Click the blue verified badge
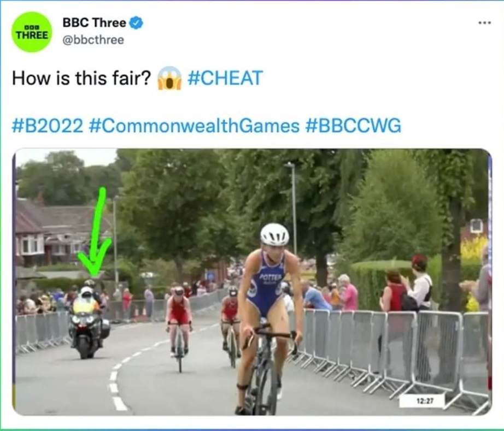 pyautogui.click(x=136, y=23)
